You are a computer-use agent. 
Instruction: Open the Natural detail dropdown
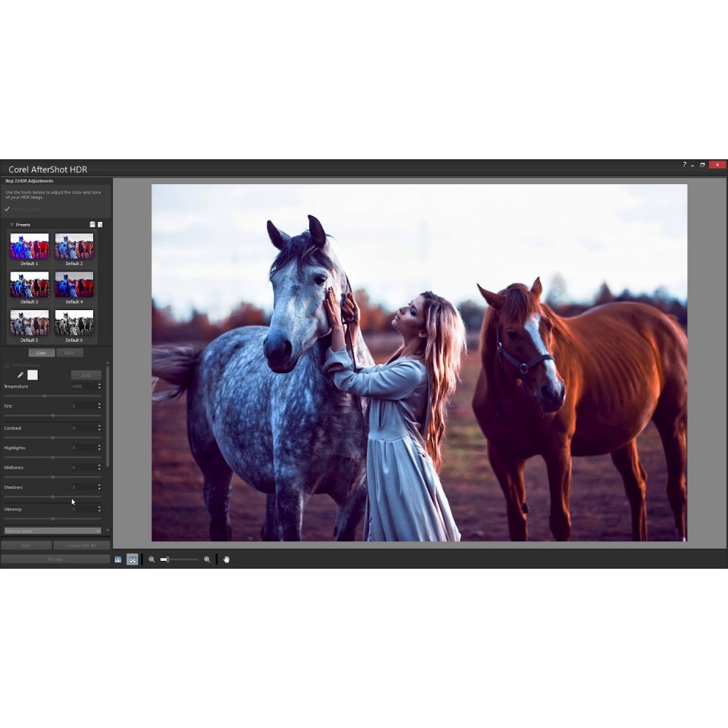pos(53,530)
